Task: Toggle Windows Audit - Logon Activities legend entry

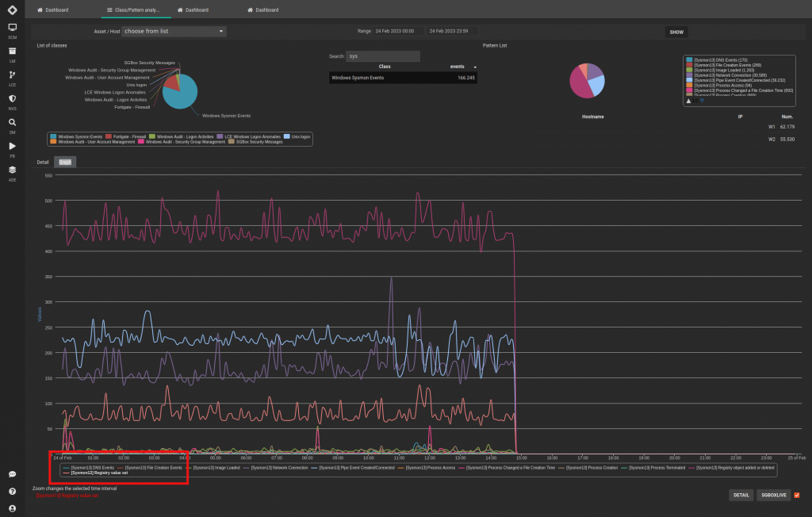Action: (x=182, y=136)
